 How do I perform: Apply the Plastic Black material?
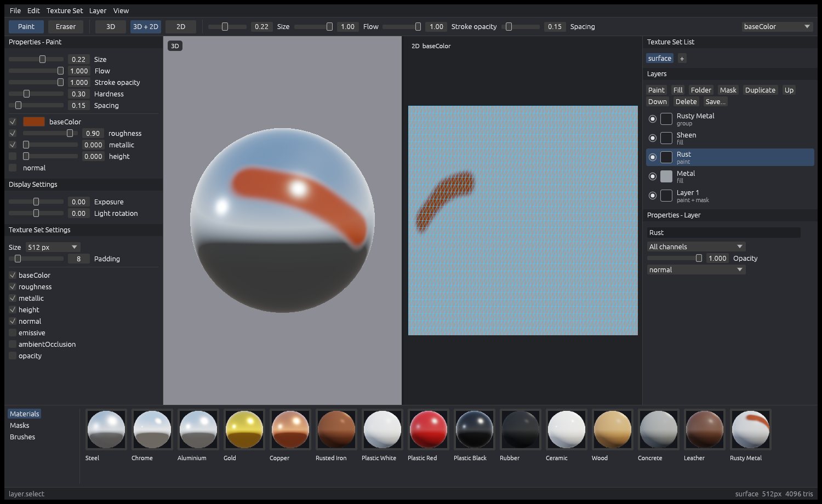475,429
